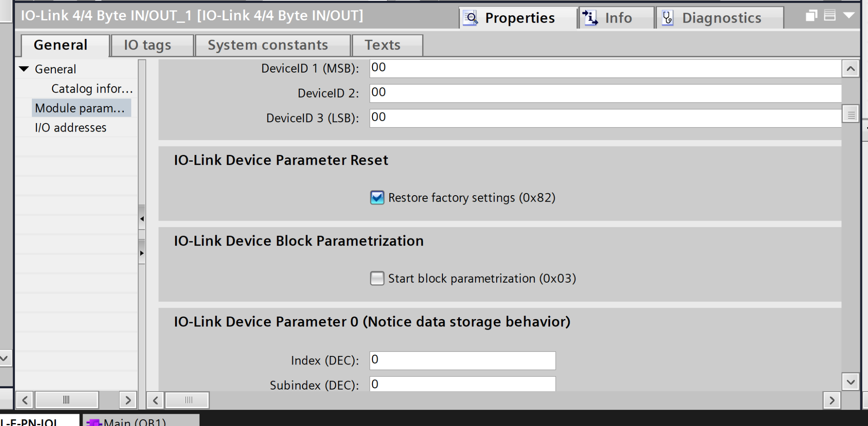868x426 pixels.
Task: Switch to the IO tags tab
Action: click(x=147, y=45)
